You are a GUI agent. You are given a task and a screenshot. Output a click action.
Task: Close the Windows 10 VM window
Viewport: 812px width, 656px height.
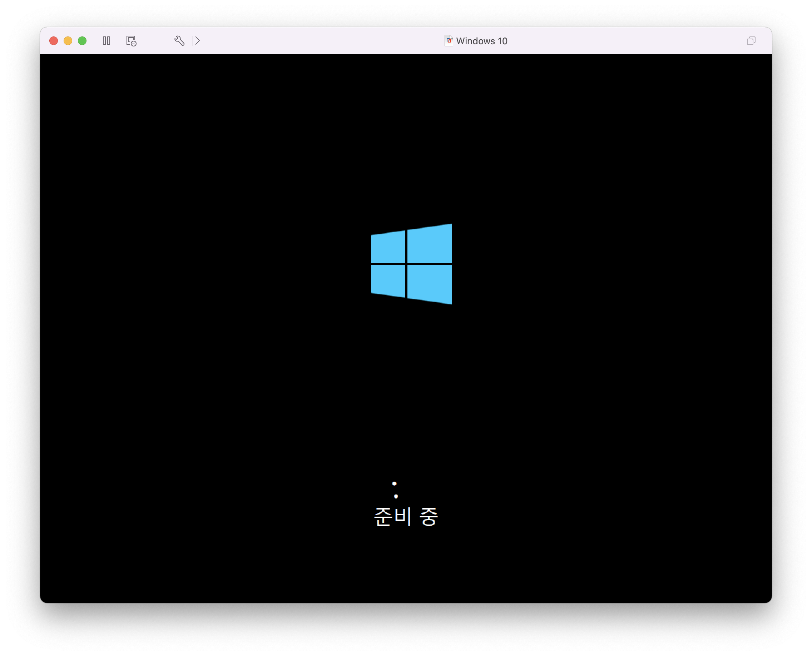(54, 41)
